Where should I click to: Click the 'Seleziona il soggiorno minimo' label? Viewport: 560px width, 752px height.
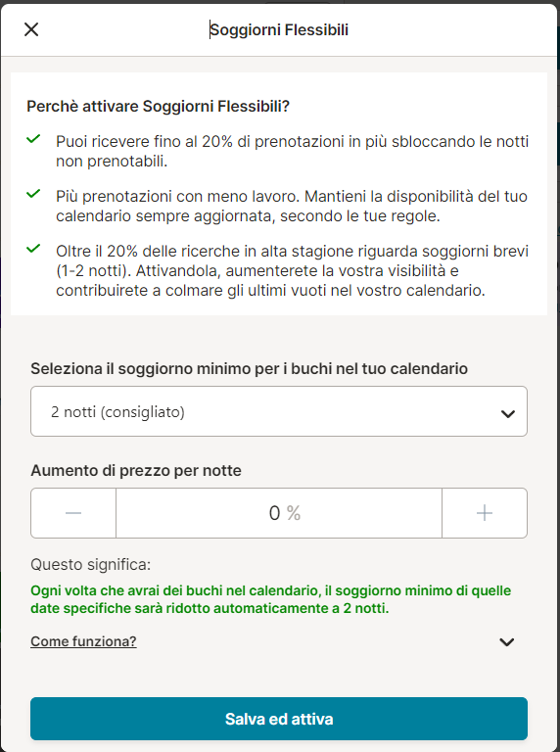250,369
